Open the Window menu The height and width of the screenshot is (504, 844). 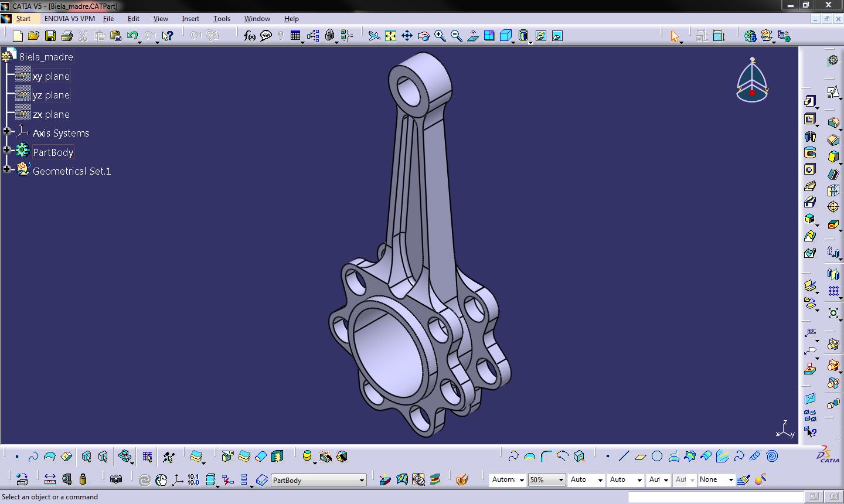[x=257, y=19]
